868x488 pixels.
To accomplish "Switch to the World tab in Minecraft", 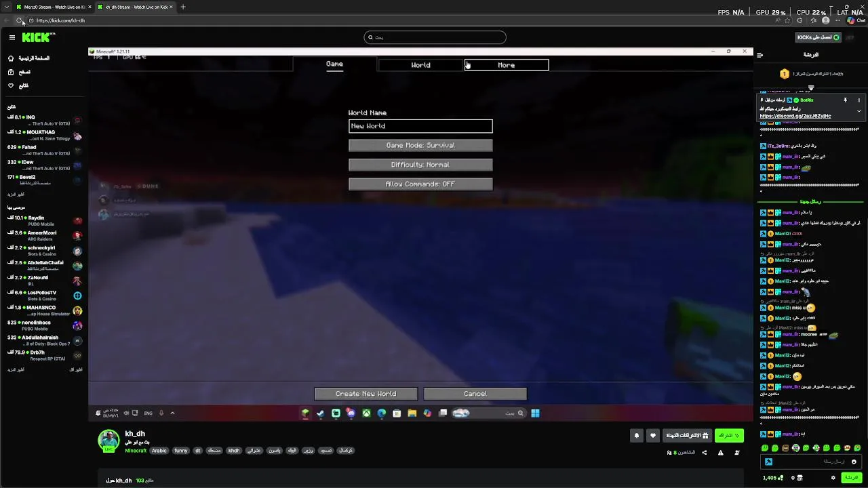I will 420,65.
